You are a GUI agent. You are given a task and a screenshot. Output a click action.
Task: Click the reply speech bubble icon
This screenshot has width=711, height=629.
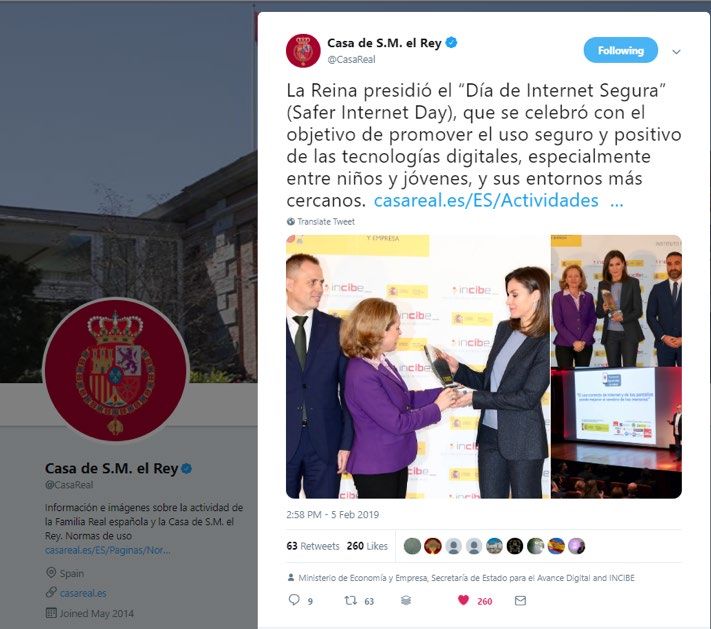(x=294, y=600)
